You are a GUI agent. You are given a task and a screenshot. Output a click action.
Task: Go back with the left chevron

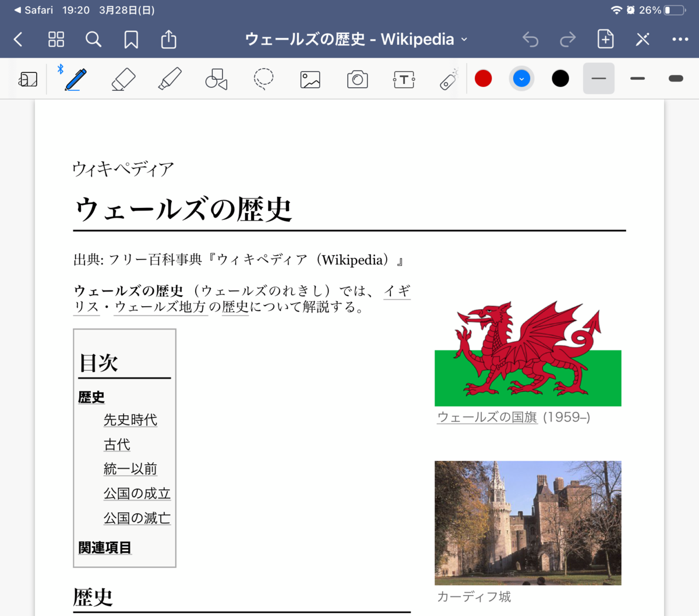18,40
